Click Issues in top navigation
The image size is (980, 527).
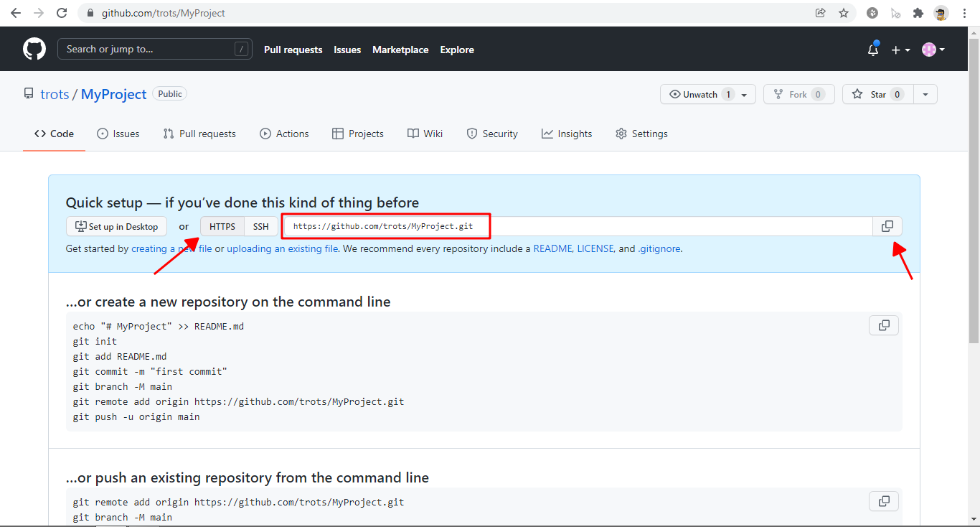(x=347, y=50)
